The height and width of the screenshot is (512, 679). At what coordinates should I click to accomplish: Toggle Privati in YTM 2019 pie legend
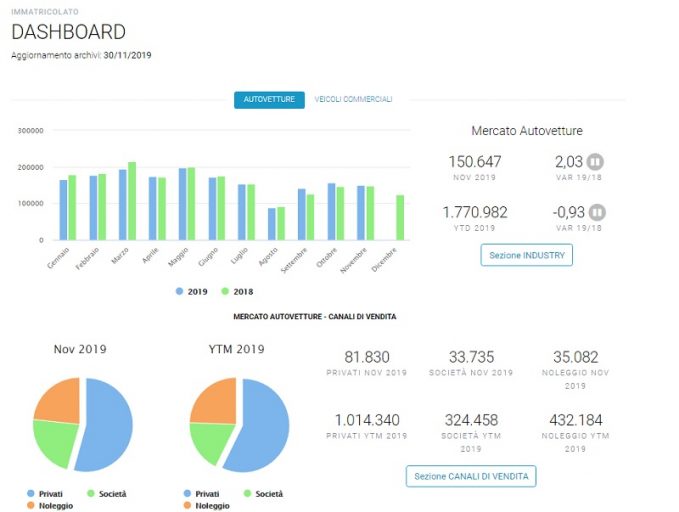pos(201,494)
